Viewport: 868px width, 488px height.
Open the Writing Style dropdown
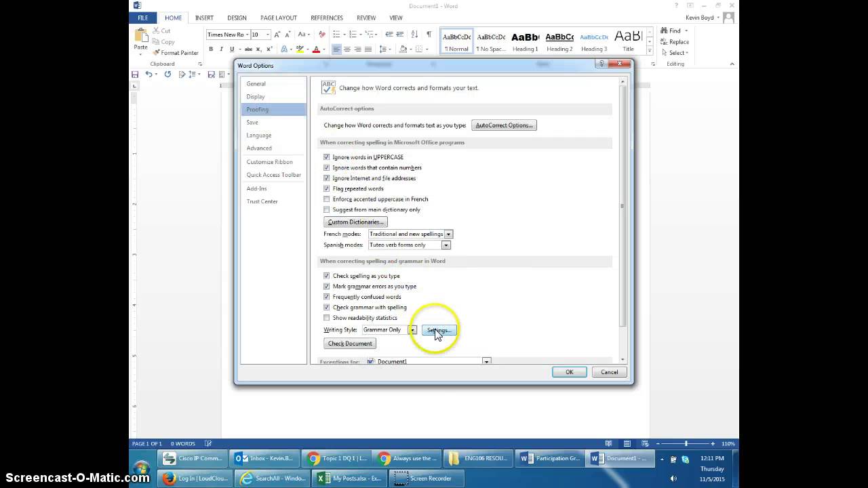pyautogui.click(x=412, y=330)
